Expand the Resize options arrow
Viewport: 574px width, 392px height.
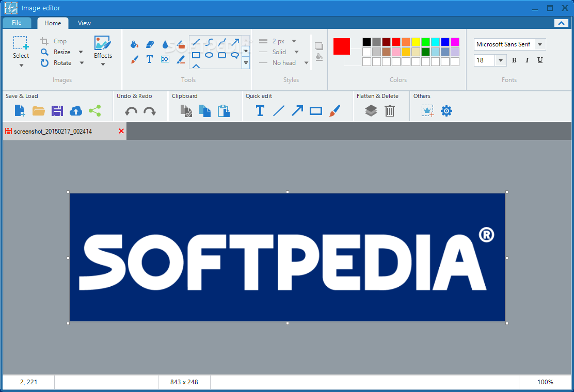81,52
